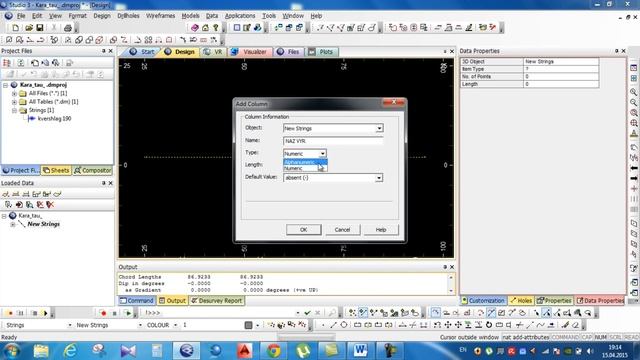Image resolution: width=640 pixels, height=360 pixels.
Task: Open the COLOUR attribute dropdown
Action: click(x=176, y=325)
